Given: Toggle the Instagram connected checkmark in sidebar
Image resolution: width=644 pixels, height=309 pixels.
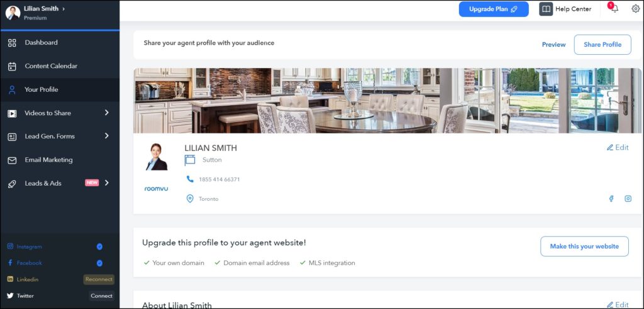Looking at the screenshot, I should (x=99, y=247).
